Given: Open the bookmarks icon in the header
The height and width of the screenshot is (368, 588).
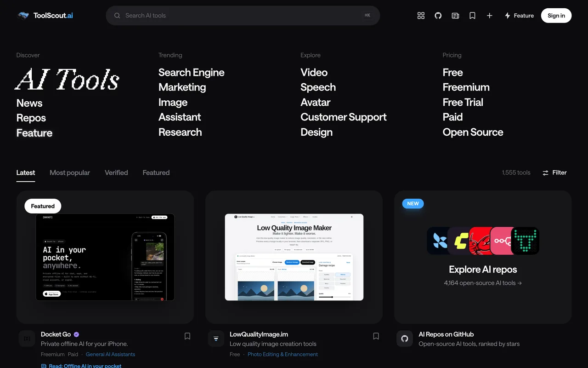Looking at the screenshot, I should pyautogui.click(x=472, y=16).
